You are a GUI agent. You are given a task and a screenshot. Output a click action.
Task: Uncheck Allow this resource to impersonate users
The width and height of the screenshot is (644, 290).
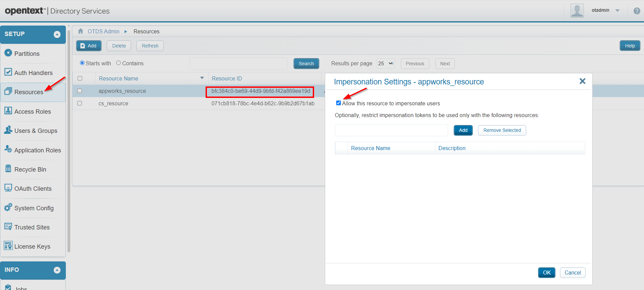pyautogui.click(x=338, y=103)
